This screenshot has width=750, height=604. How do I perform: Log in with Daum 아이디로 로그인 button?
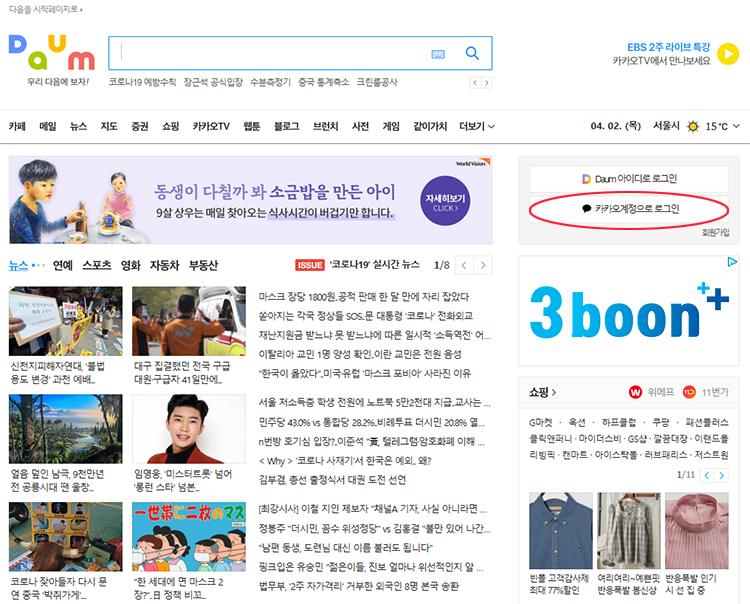tap(629, 179)
